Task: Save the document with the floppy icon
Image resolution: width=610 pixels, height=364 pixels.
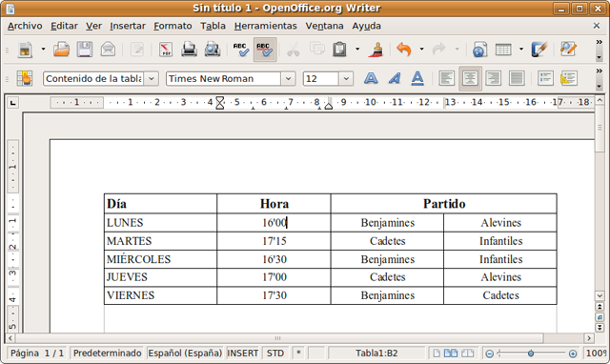Action: [x=85, y=50]
